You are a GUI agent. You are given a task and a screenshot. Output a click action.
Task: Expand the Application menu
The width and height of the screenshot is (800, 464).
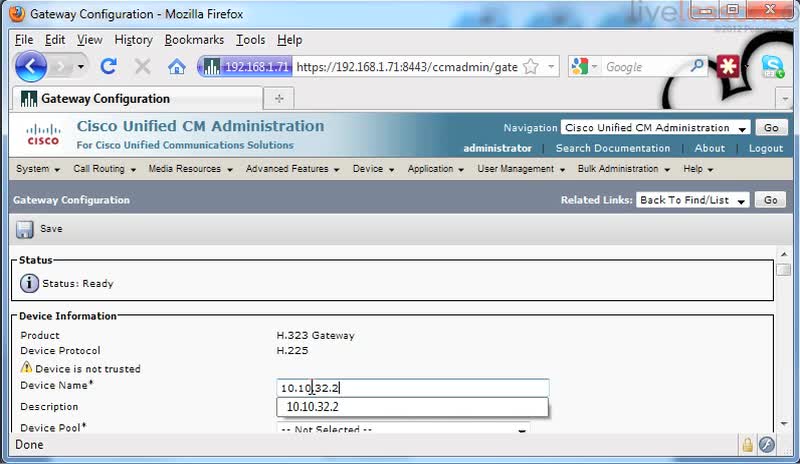tap(435, 169)
